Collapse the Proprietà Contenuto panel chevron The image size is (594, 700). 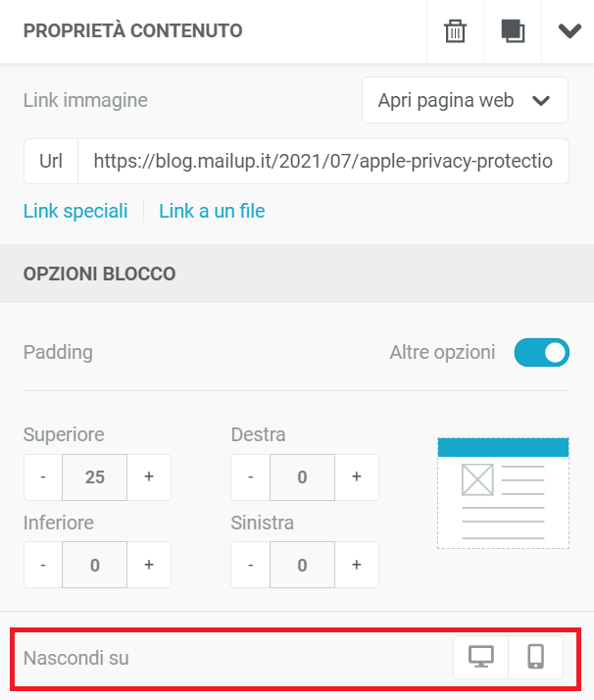[569, 31]
